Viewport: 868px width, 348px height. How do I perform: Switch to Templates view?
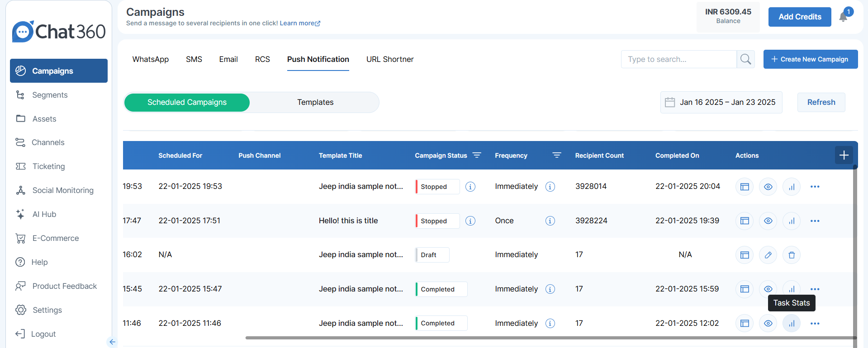pos(315,103)
